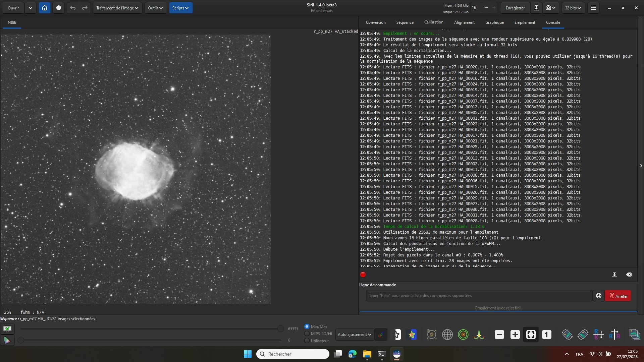
Task: Open the Auto ajustement display dropdown
Action: [355, 335]
